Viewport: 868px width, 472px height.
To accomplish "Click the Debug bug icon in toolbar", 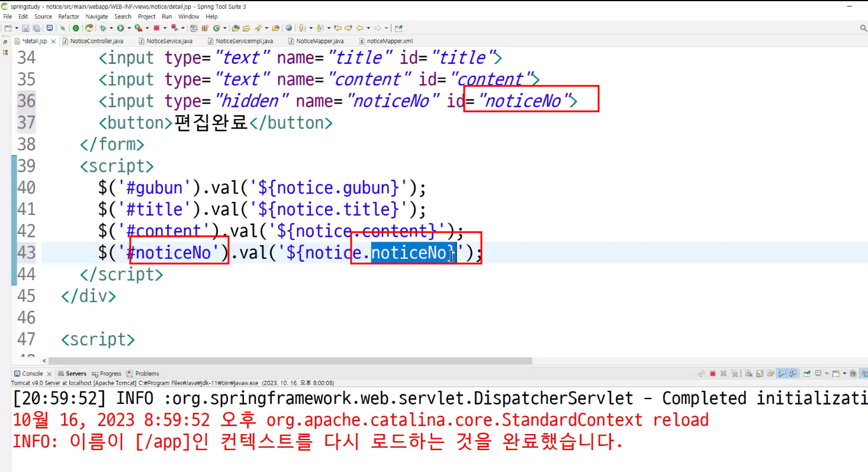I will click(x=103, y=28).
